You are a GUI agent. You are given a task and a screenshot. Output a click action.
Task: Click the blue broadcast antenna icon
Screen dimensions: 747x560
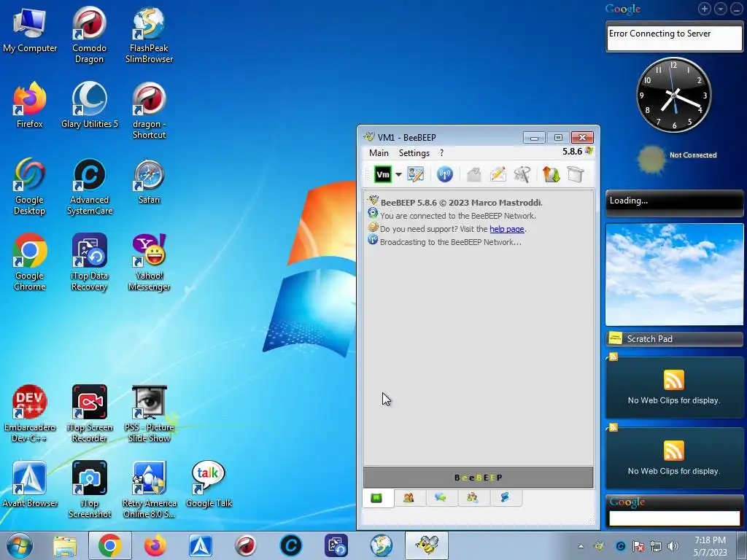click(x=444, y=175)
